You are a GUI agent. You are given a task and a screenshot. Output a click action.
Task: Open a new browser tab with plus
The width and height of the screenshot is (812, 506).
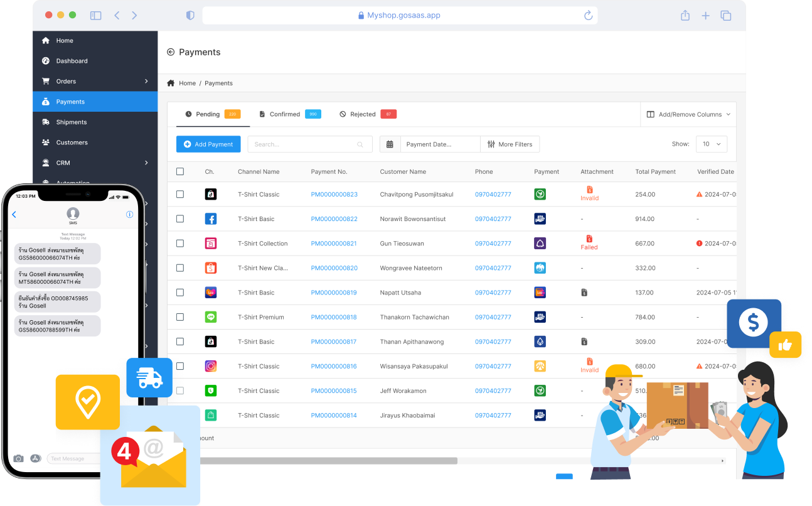click(x=705, y=16)
